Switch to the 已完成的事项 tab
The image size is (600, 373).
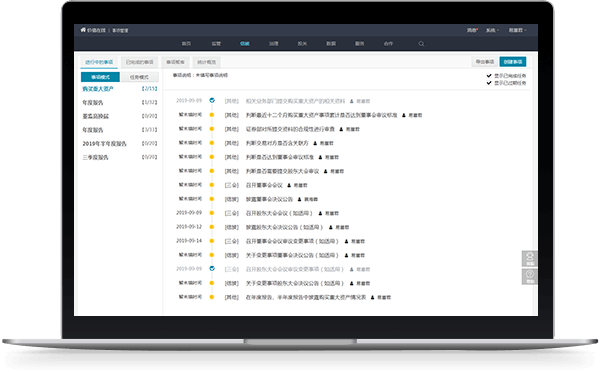(139, 62)
